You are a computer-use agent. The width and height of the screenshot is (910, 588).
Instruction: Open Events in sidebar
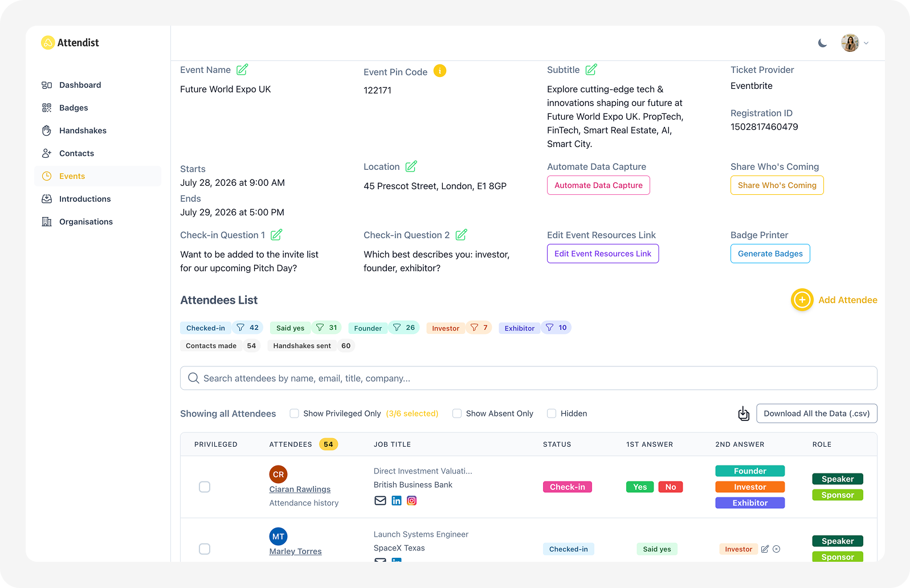(98, 176)
